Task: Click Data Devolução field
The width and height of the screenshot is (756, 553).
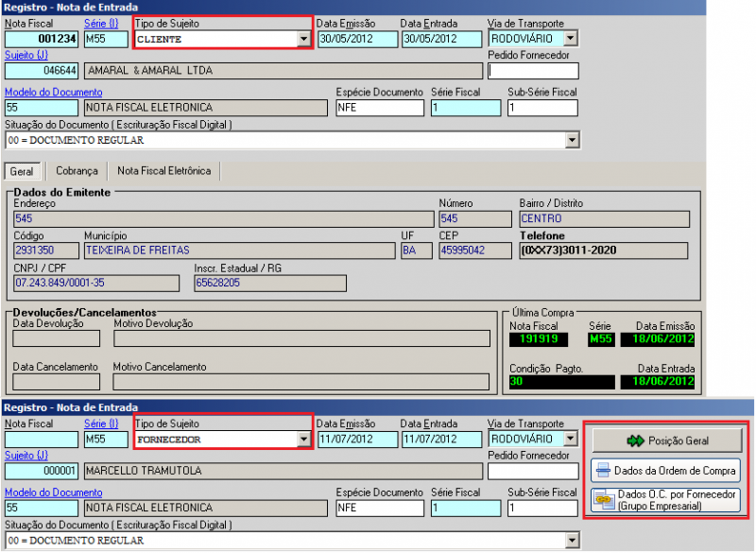Action: 57,338
